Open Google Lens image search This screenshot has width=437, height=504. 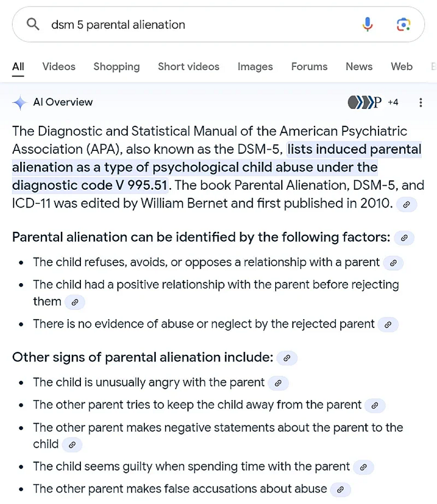pyautogui.click(x=403, y=25)
